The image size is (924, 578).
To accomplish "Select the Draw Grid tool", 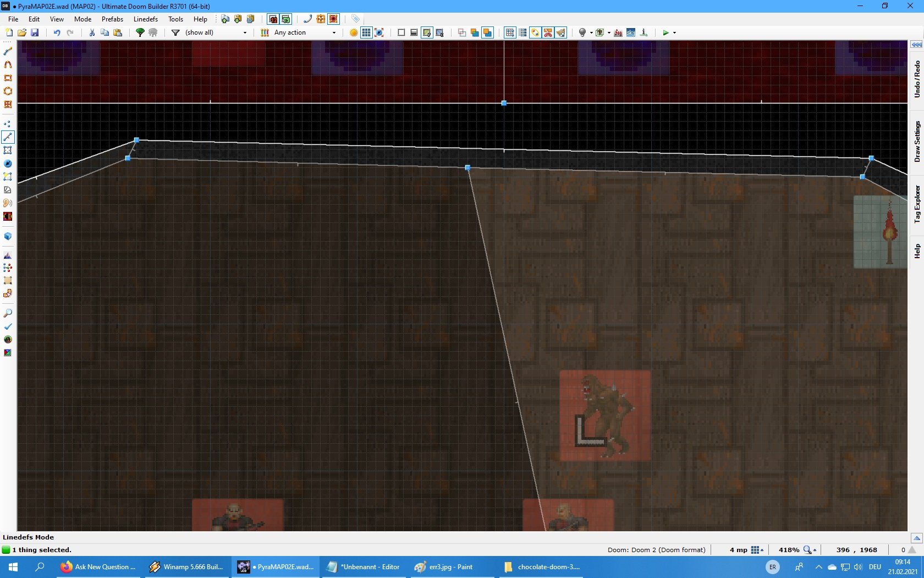I will point(8,104).
